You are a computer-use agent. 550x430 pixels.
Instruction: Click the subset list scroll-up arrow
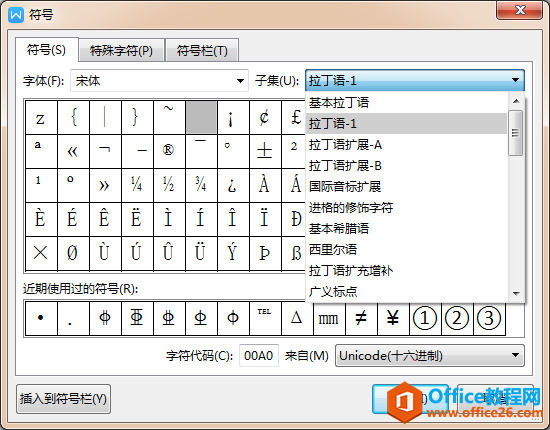coord(516,101)
